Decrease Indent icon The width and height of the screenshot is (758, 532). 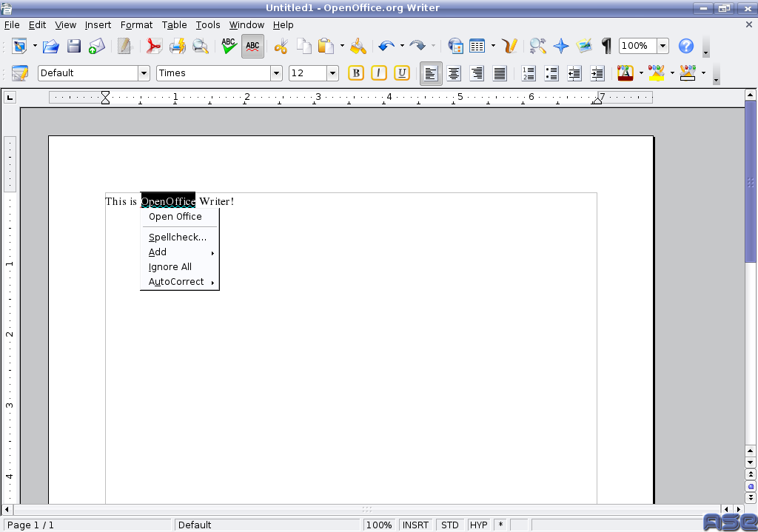(x=574, y=73)
